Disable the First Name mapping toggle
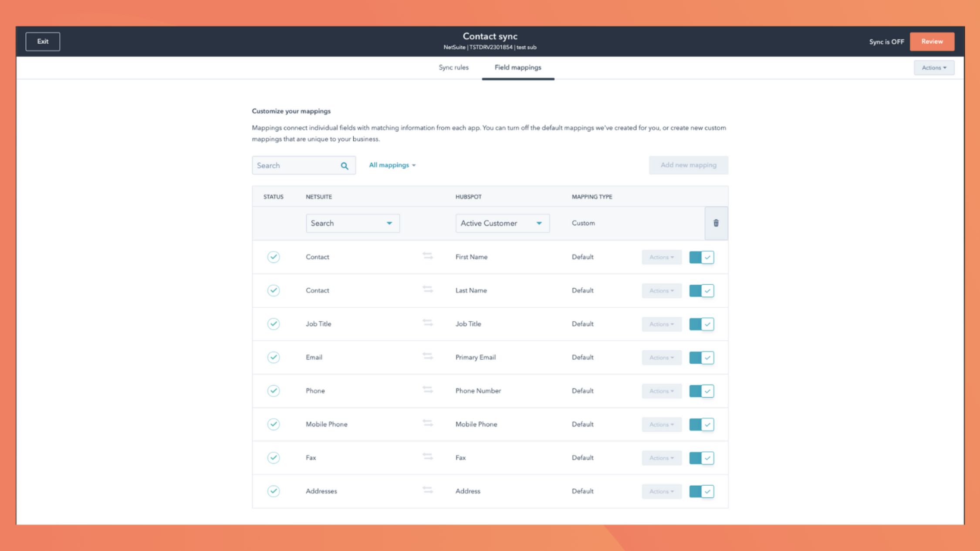980x551 pixels. point(701,257)
